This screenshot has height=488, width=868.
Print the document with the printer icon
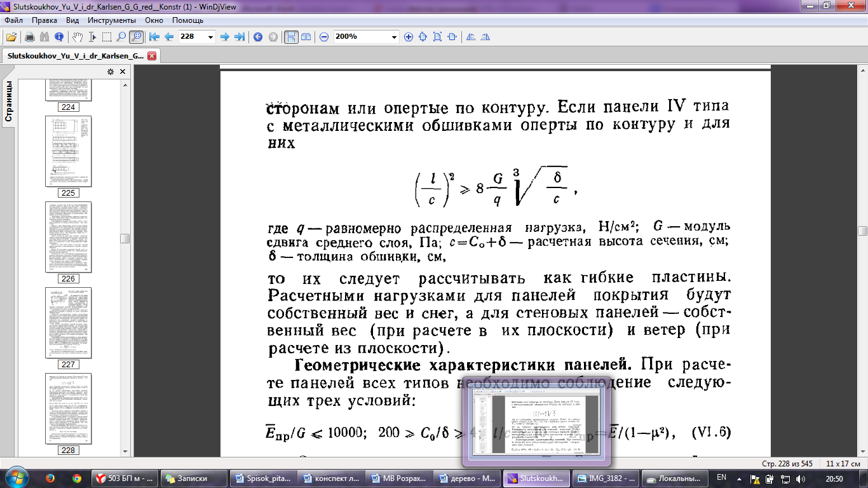click(29, 37)
